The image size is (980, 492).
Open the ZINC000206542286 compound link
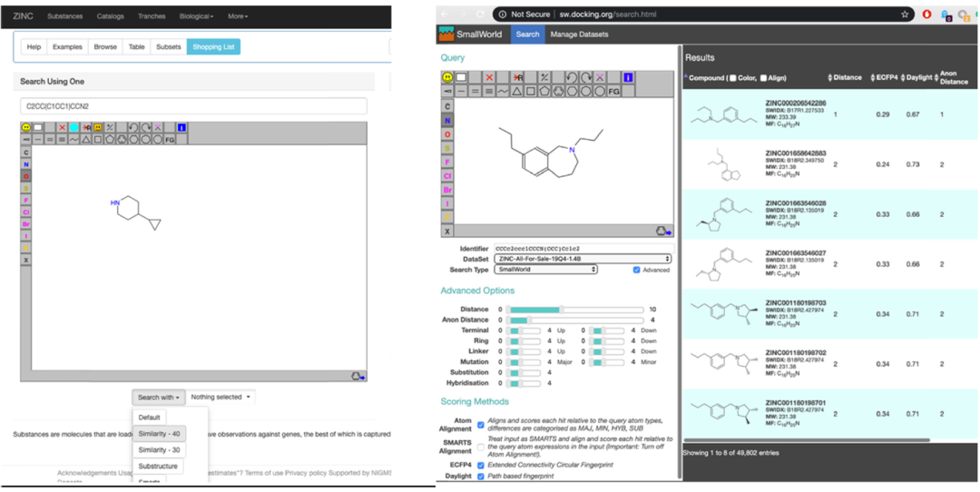click(795, 103)
